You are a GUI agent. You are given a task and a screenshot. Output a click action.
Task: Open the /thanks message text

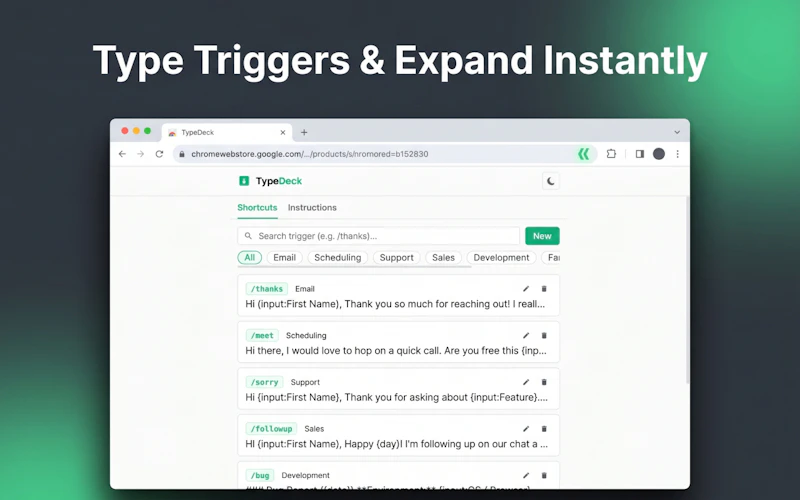click(x=395, y=304)
